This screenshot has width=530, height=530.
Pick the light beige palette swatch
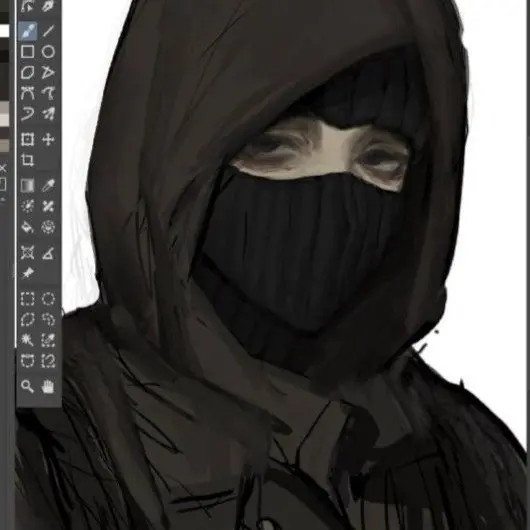pos(4,120)
